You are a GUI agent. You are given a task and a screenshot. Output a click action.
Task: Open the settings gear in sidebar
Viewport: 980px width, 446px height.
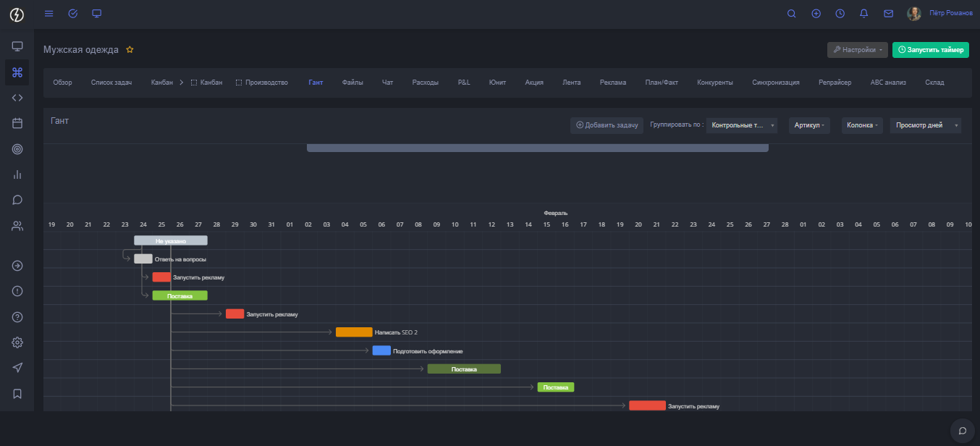tap(17, 342)
